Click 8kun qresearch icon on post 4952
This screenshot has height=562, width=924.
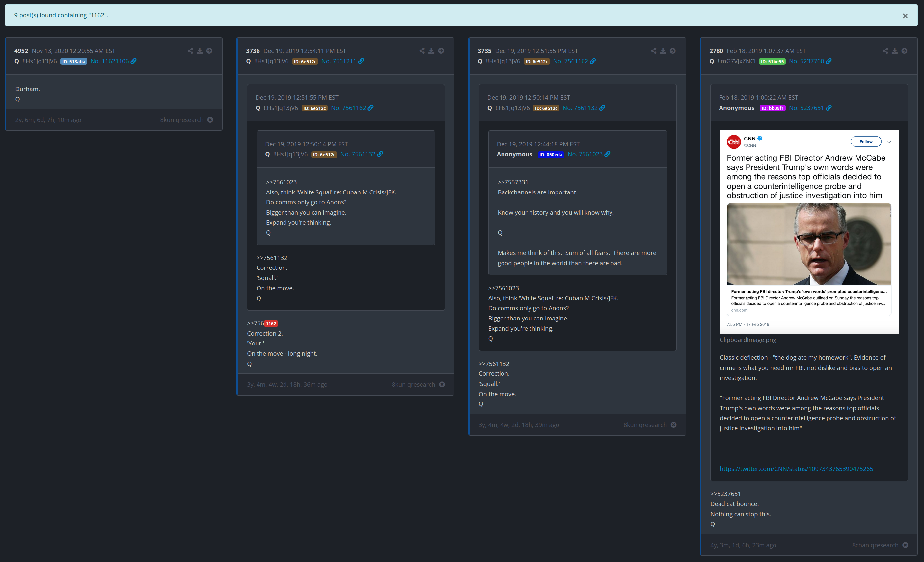coord(210,120)
